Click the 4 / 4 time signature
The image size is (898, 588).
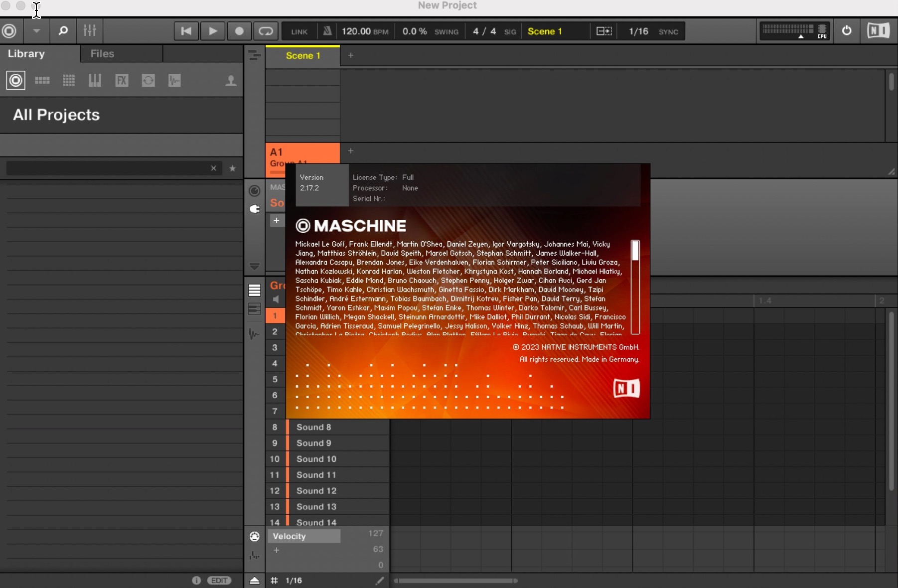tap(484, 31)
